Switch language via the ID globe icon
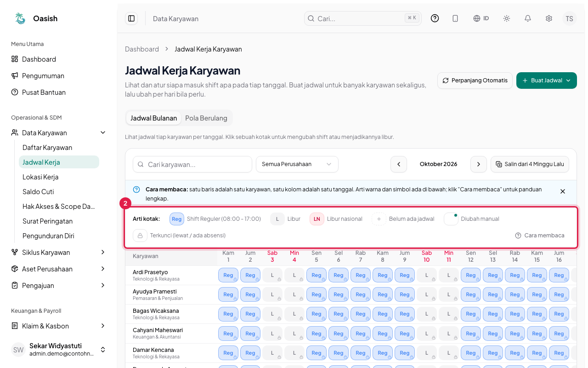Screen dimensions: 588x368 pos(481,18)
